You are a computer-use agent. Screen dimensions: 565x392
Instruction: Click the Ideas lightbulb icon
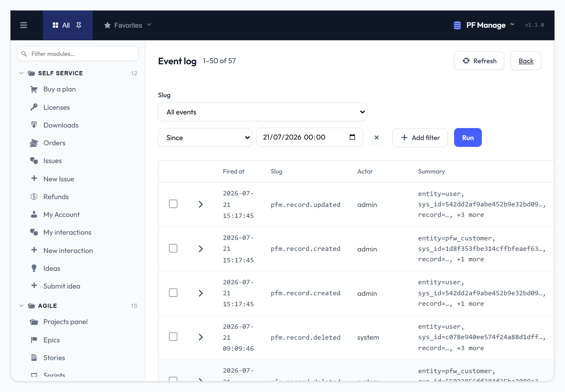34,268
